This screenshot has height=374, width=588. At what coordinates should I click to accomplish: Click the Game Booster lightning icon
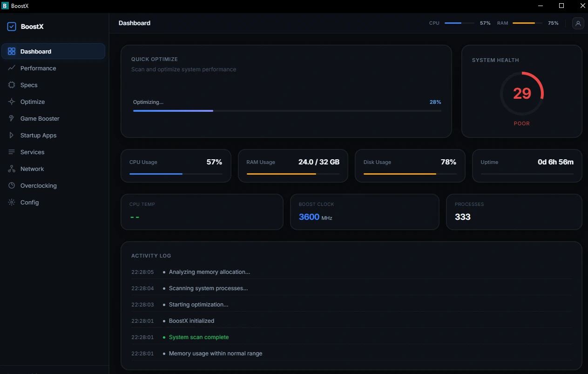tap(12, 118)
